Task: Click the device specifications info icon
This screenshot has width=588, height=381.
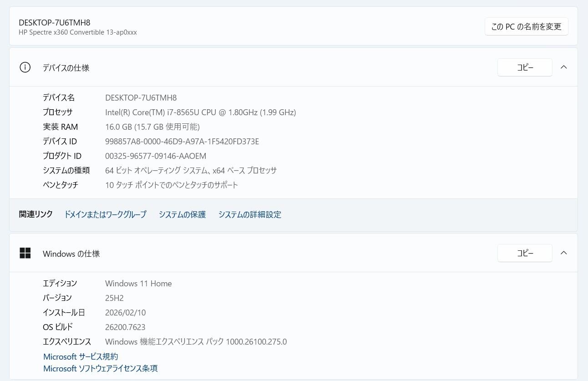Action: pos(25,67)
